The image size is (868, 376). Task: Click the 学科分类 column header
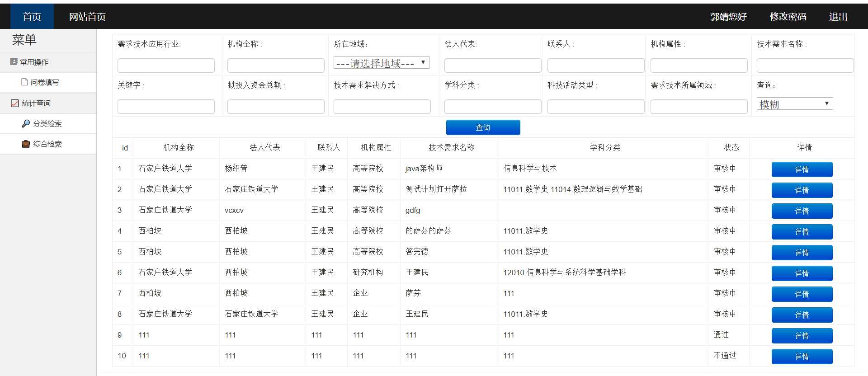click(x=605, y=147)
